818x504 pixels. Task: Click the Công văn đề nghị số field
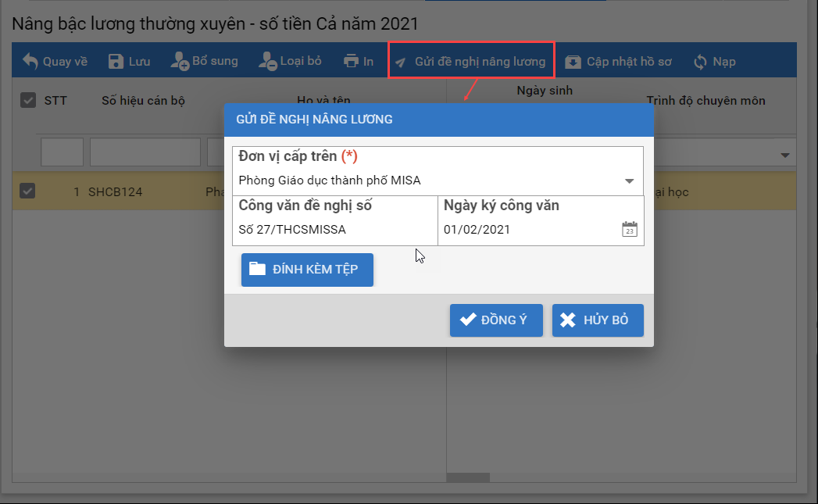(334, 230)
